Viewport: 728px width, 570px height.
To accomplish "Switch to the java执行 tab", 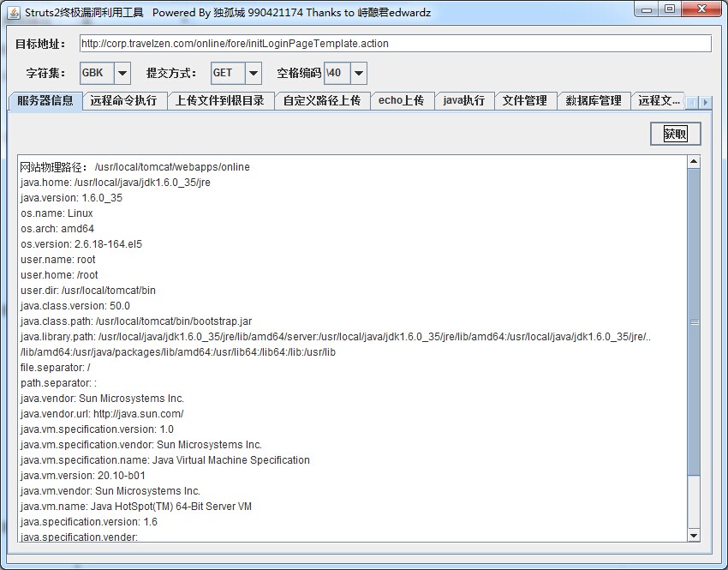I will pos(464,101).
